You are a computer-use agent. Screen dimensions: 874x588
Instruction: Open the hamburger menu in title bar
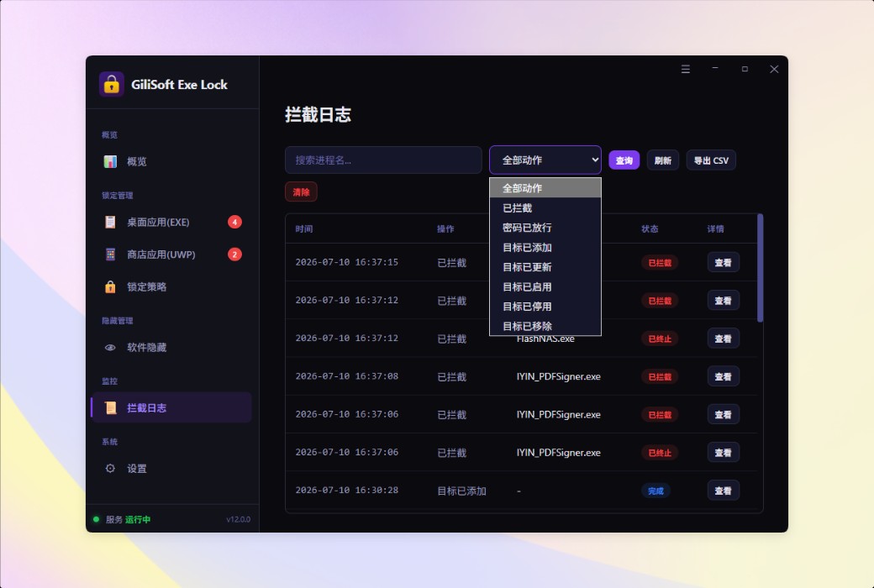coord(686,69)
